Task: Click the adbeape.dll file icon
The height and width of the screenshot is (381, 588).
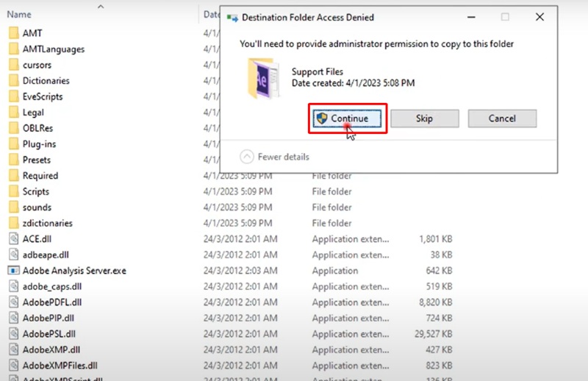Action: pos(14,254)
